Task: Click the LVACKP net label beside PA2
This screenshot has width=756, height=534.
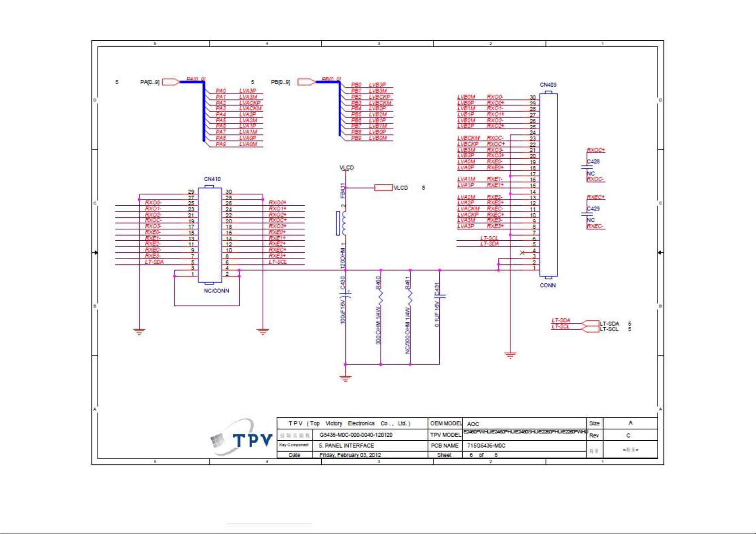Action: click(x=250, y=103)
